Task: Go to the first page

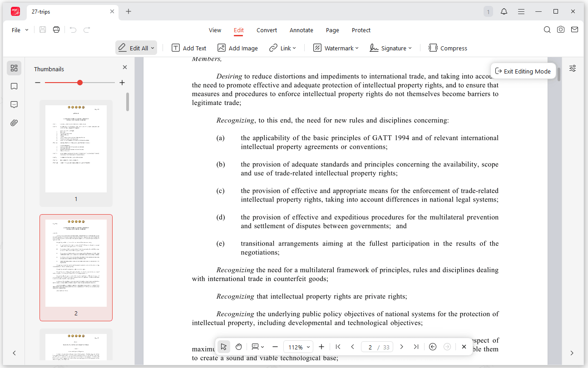Action: (338, 347)
